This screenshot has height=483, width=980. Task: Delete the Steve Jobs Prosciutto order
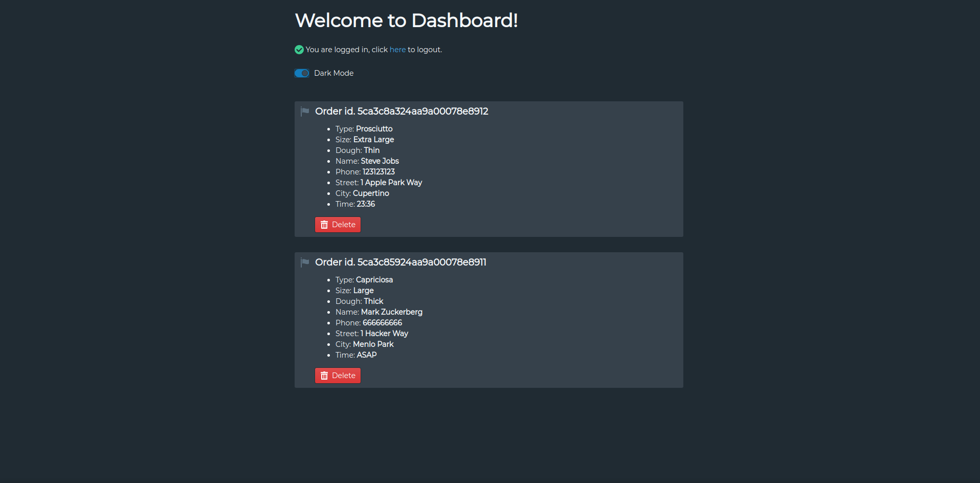coord(338,225)
